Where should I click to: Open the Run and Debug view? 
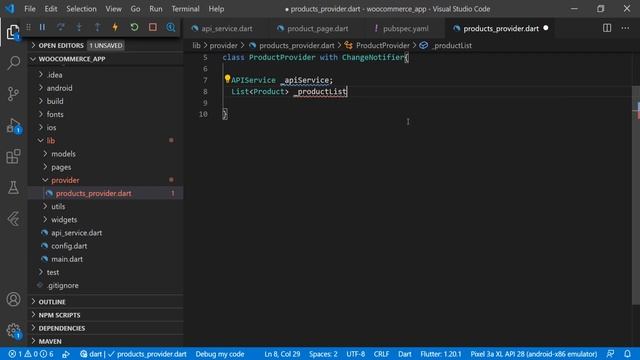13,125
